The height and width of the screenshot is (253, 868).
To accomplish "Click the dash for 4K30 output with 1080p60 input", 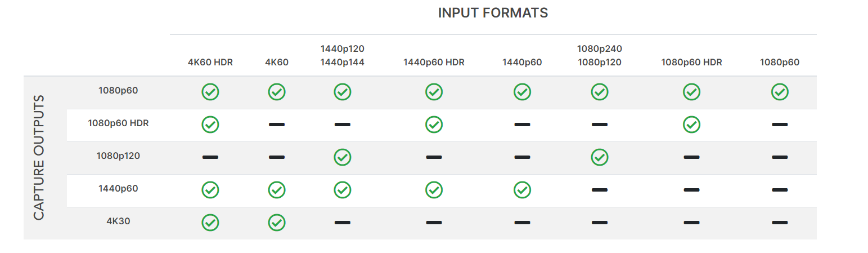I will tap(780, 223).
